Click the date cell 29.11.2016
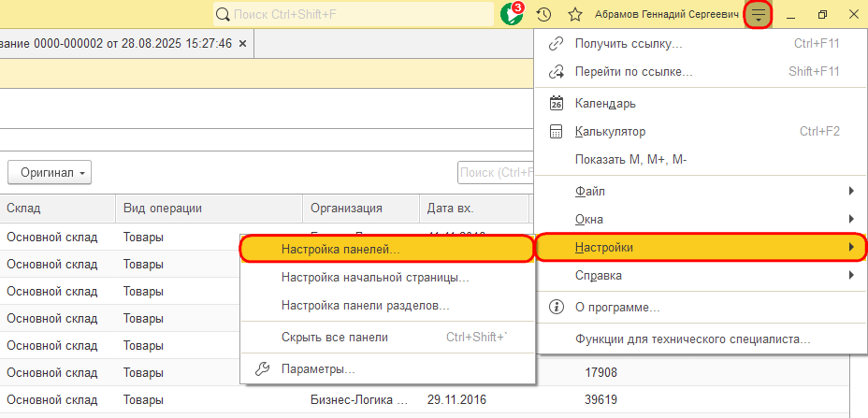Viewport: 868px width, 418px height. point(456,399)
